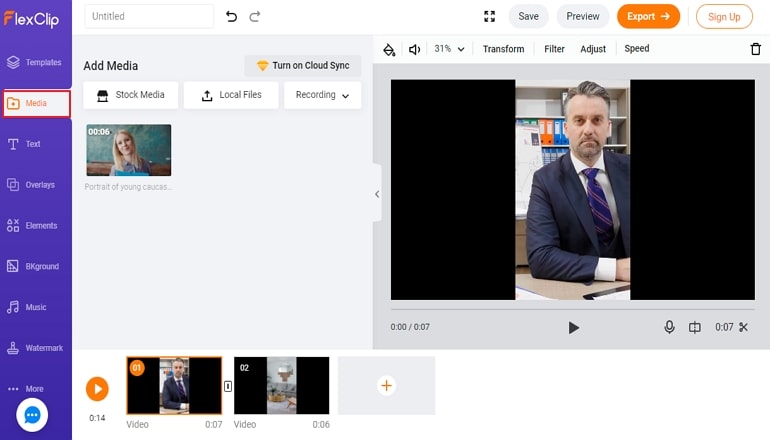Click the split clip icon
The height and width of the screenshot is (440, 770).
[x=694, y=327]
